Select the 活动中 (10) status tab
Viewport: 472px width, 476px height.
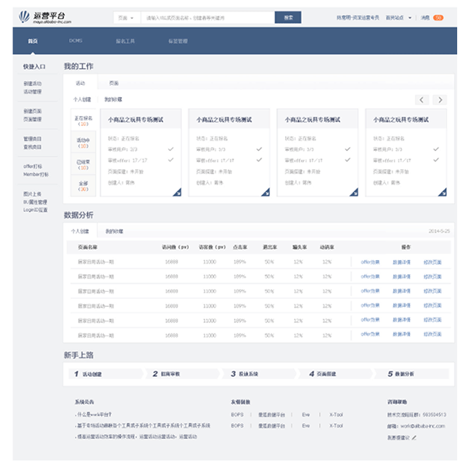84,143
